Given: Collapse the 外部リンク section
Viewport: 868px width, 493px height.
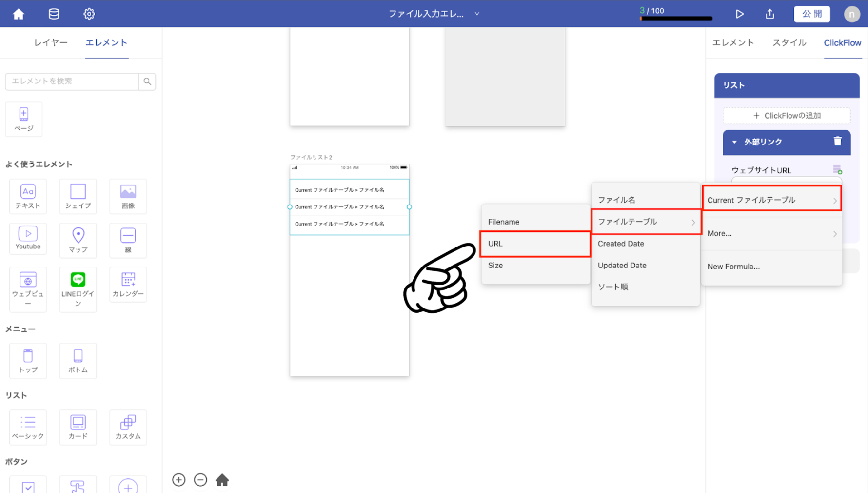Looking at the screenshot, I should click(734, 142).
